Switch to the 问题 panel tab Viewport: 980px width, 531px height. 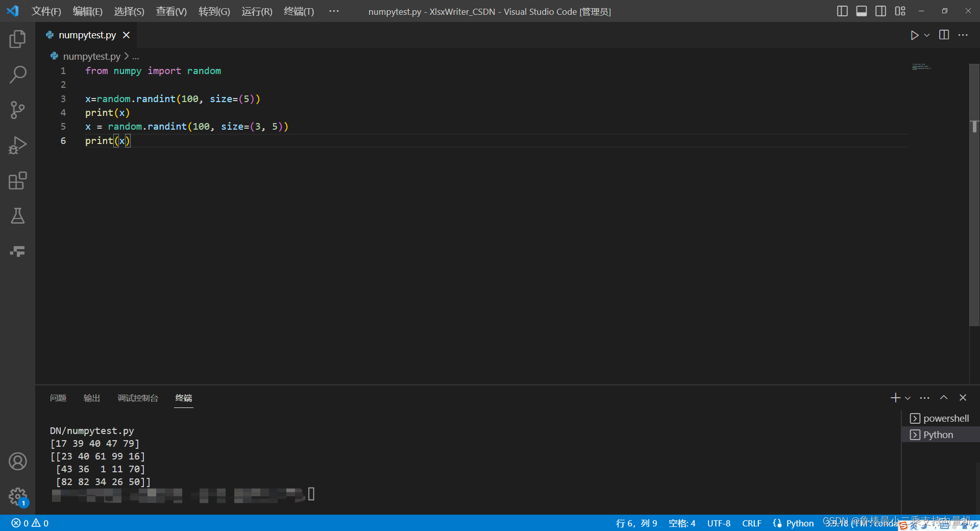click(58, 398)
